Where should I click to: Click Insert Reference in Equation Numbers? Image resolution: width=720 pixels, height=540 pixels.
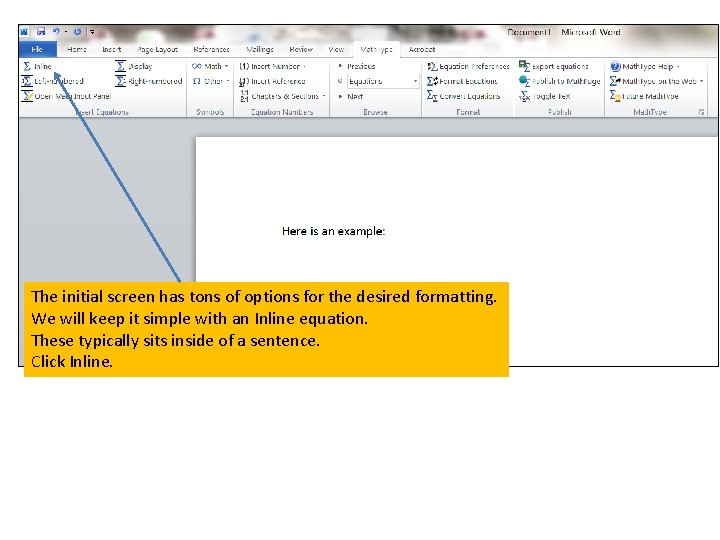coord(272,81)
